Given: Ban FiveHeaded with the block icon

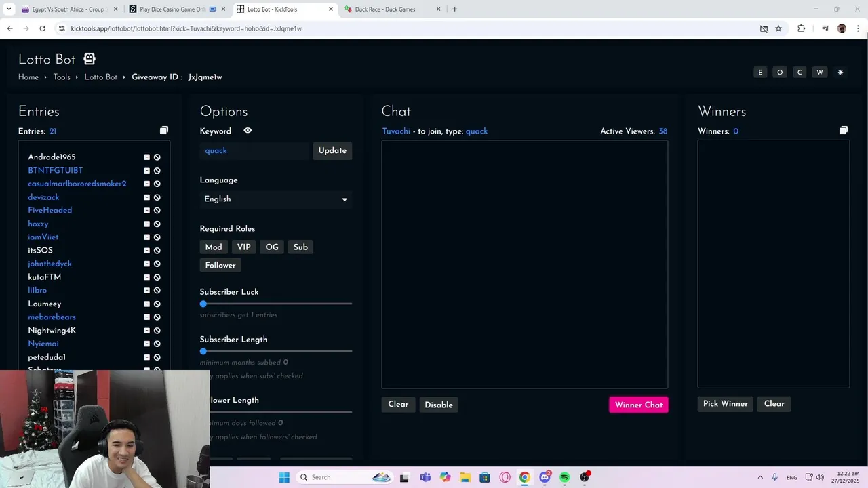Looking at the screenshot, I should pyautogui.click(x=157, y=211).
